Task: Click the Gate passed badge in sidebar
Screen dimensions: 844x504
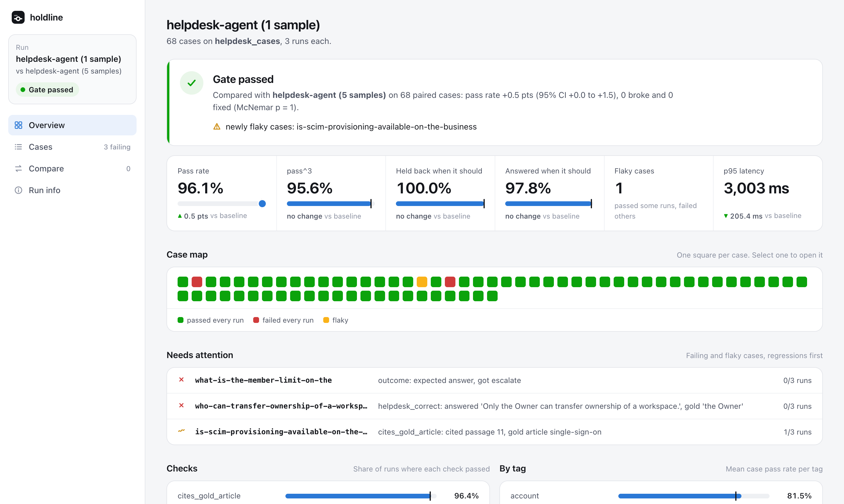Action: click(47, 90)
